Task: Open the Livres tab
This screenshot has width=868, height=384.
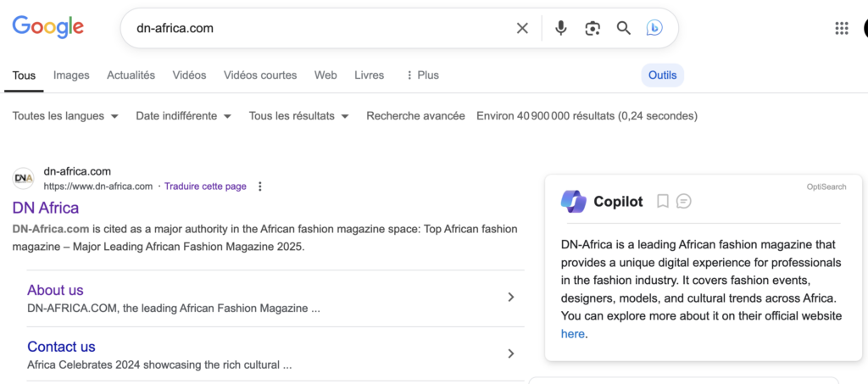Action: click(370, 75)
